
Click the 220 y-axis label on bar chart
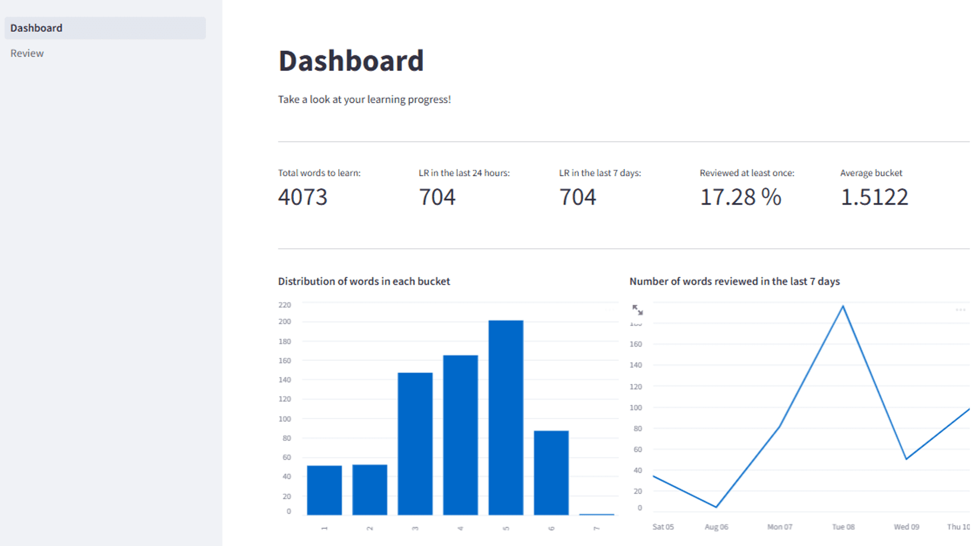(285, 305)
